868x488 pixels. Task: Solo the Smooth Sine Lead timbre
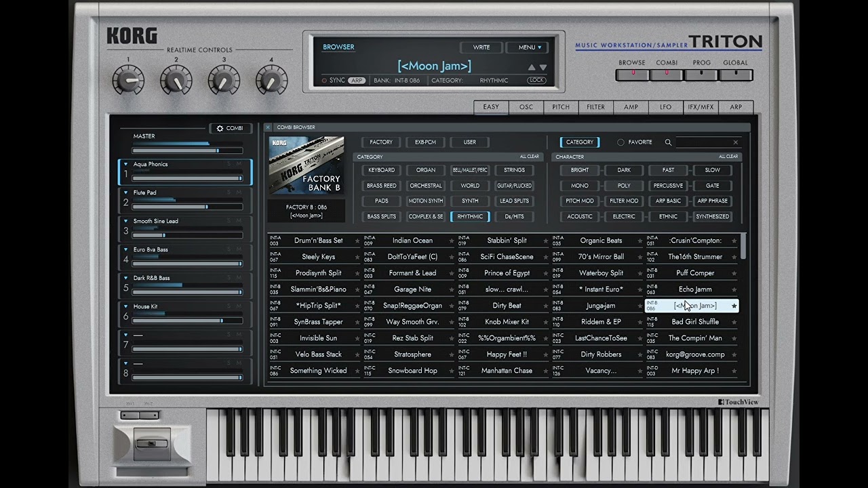click(229, 221)
